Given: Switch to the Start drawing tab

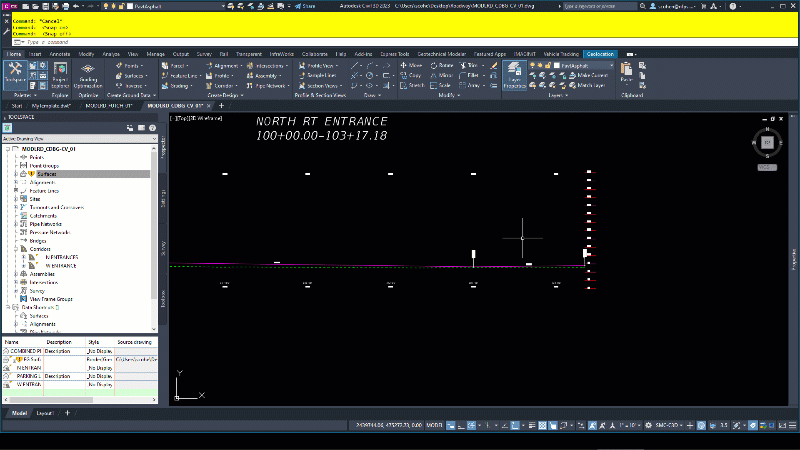Looking at the screenshot, I should pyautogui.click(x=16, y=104).
